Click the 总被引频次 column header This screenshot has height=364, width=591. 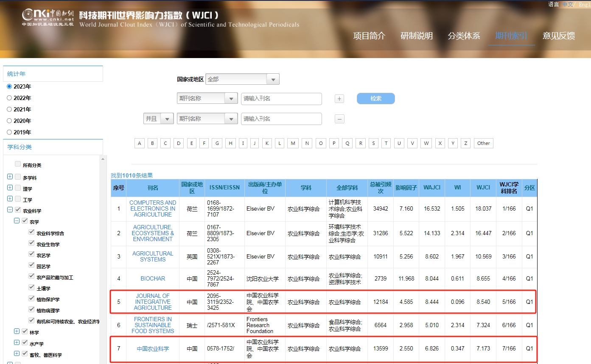click(381, 187)
